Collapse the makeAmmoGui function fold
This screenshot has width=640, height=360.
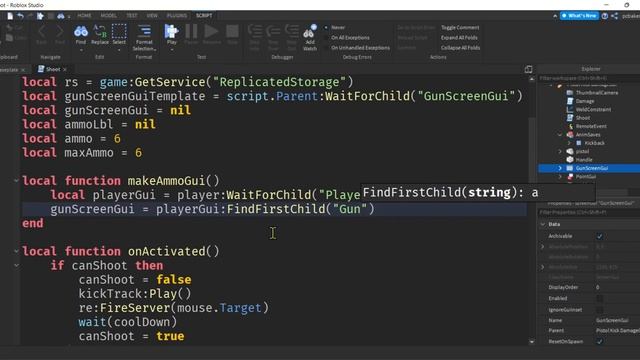pos(16,180)
